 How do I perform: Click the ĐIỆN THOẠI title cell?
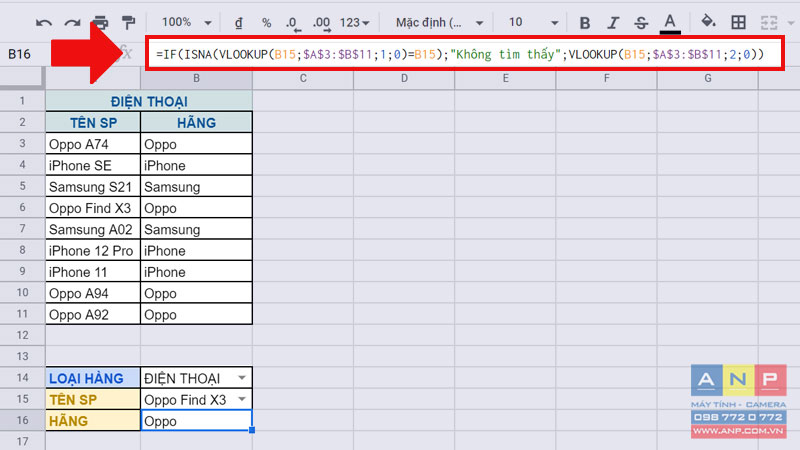149,101
